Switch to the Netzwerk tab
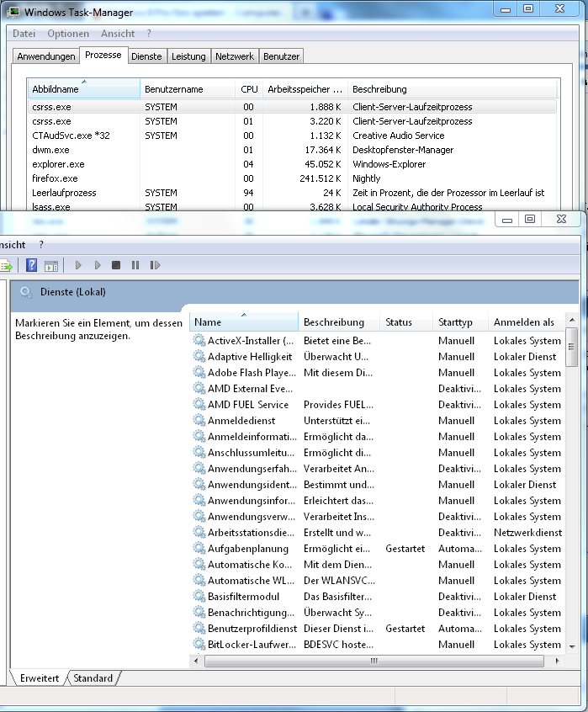The width and height of the screenshot is (588, 712). [x=235, y=56]
